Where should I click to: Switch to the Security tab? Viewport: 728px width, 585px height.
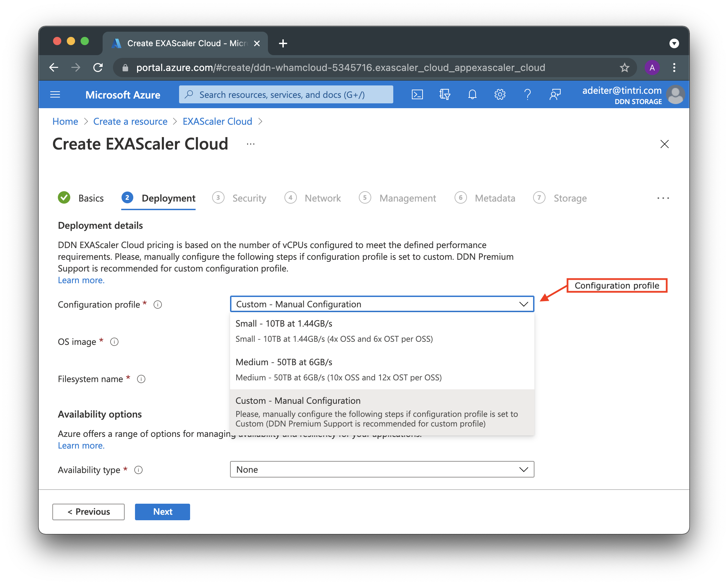249,198
